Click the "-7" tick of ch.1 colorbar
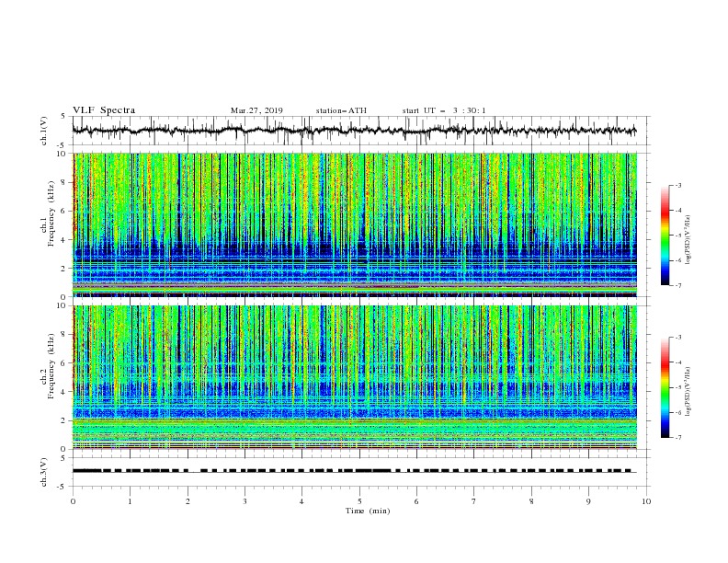 coord(677,285)
